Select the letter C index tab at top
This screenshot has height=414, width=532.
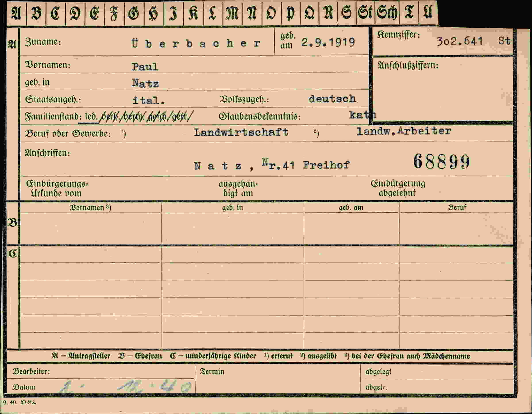click(x=56, y=13)
